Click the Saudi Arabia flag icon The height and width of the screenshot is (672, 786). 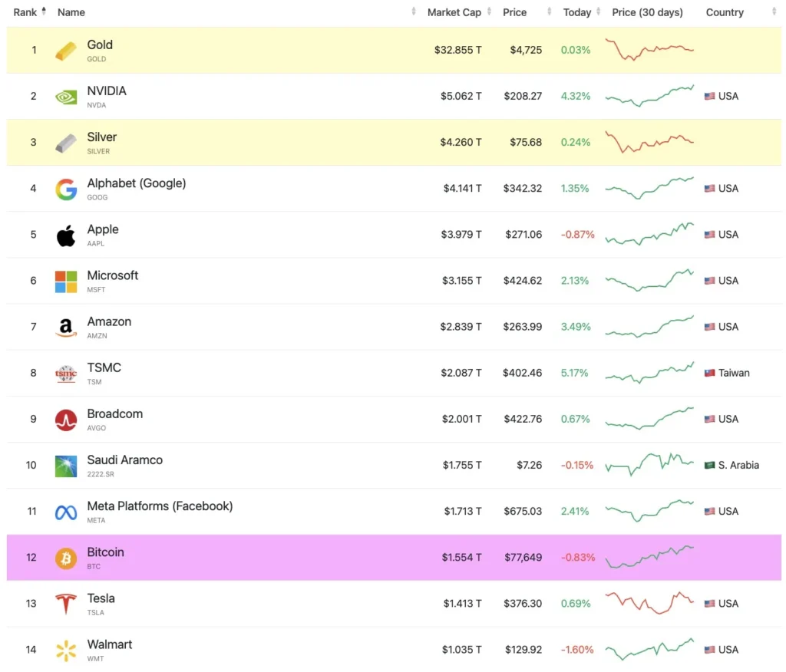click(x=709, y=465)
